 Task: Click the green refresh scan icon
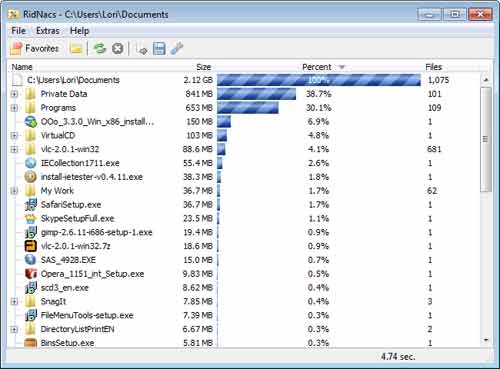tap(99, 49)
